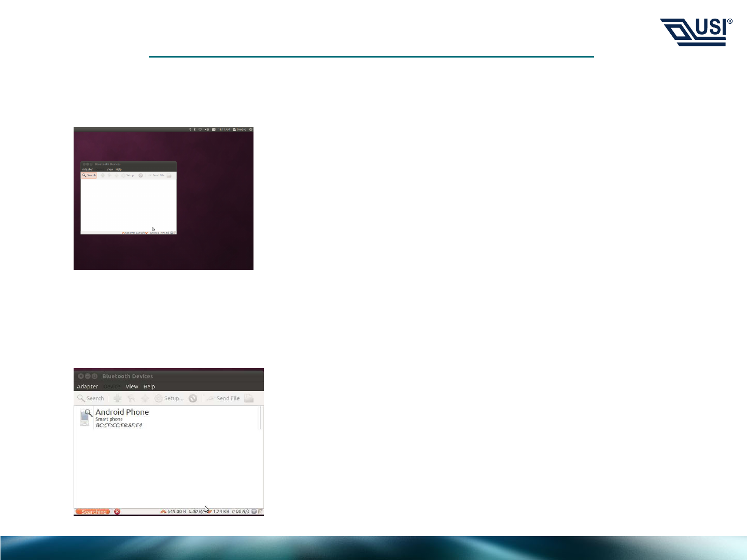This screenshot has width=747, height=560.
Task: Open Adapter menu in small desktop screenshot window
Action: 88,169
